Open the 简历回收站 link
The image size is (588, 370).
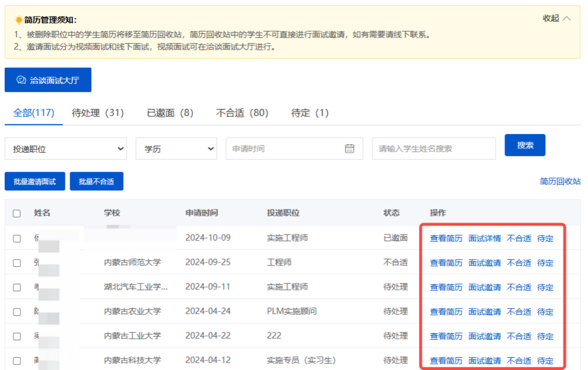tap(560, 181)
